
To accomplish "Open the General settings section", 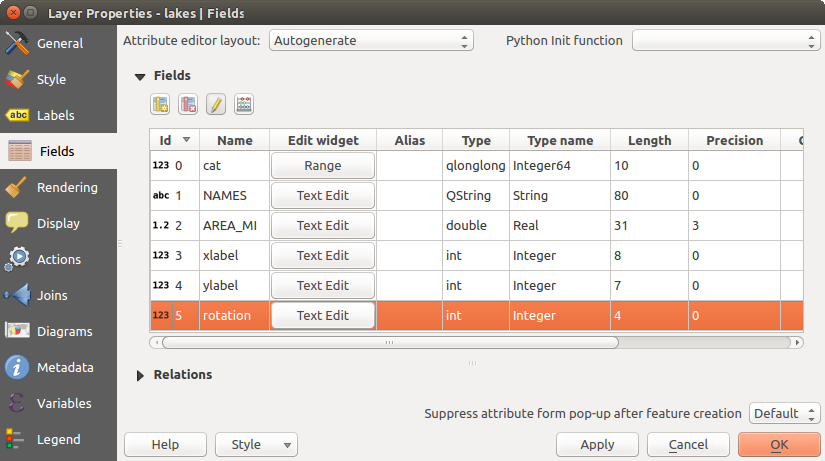I will 58,43.
